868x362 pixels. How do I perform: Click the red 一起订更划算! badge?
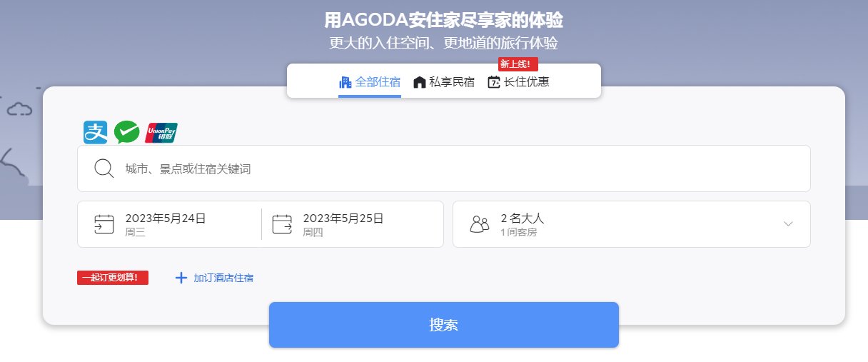click(113, 278)
